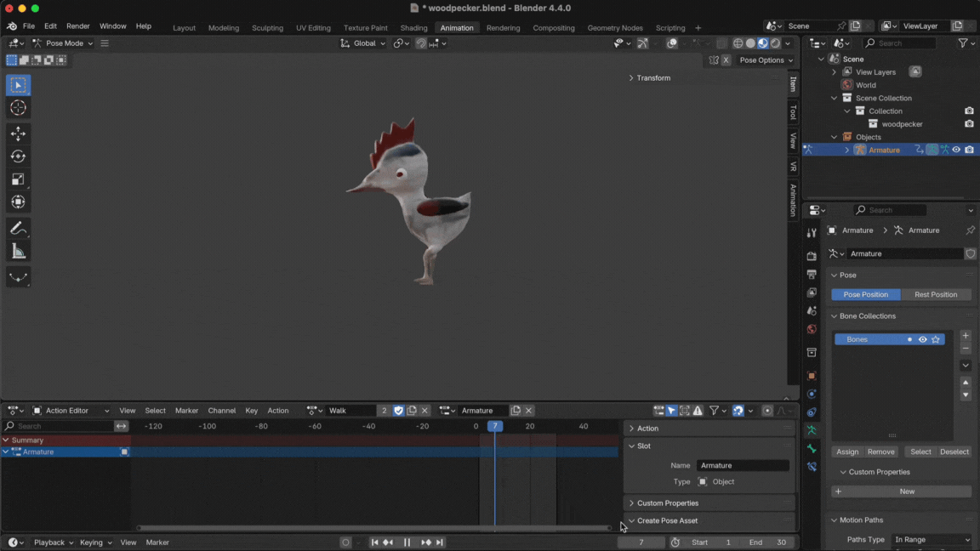Open the World properties tab icon
This screenshot has width=980, height=551.
812,328
